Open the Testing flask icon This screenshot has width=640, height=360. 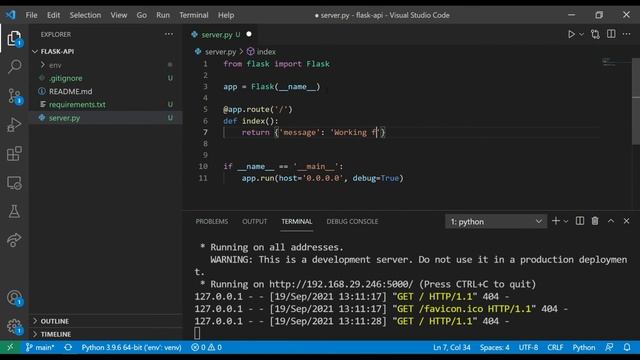(14, 211)
